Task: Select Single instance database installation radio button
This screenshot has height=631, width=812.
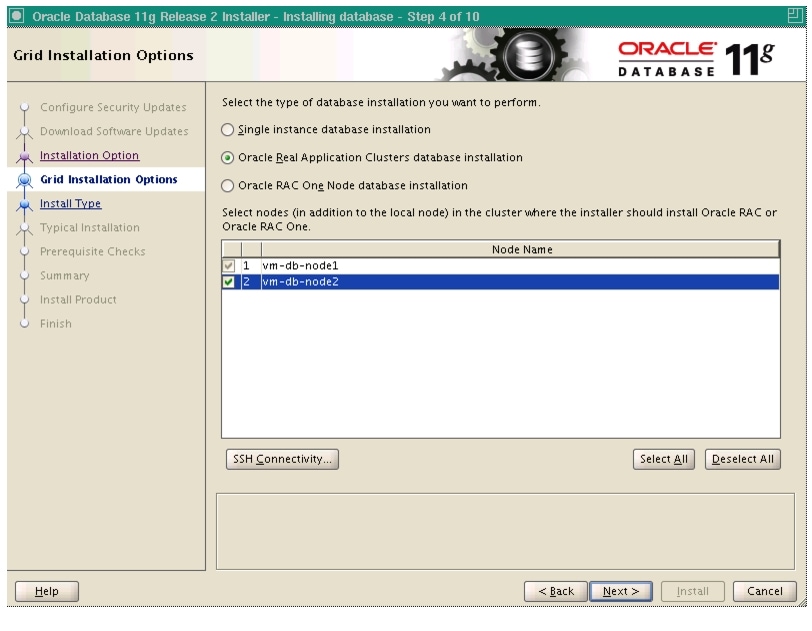Action: click(227, 130)
